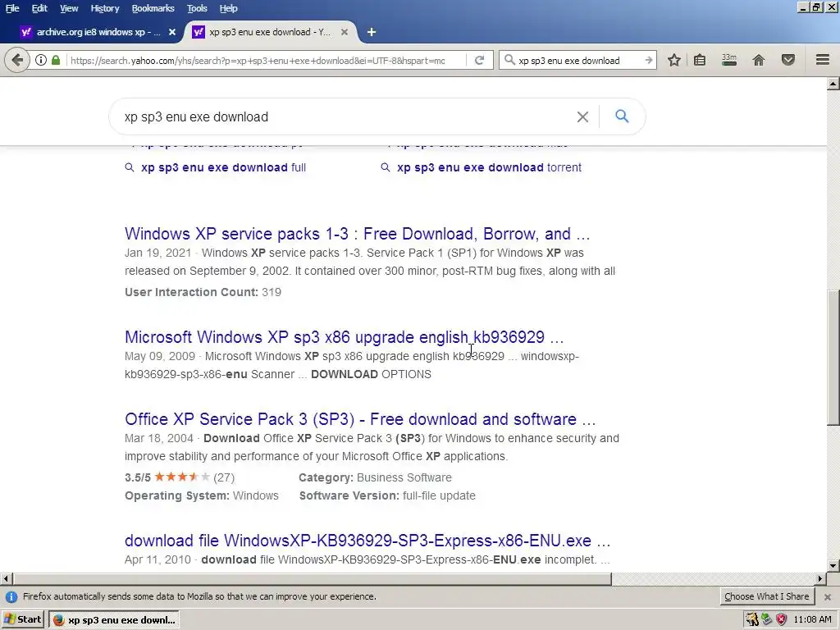Screen dimensions: 840x630
Task: Click the network computers tray icon
Action: pyautogui.click(x=767, y=619)
